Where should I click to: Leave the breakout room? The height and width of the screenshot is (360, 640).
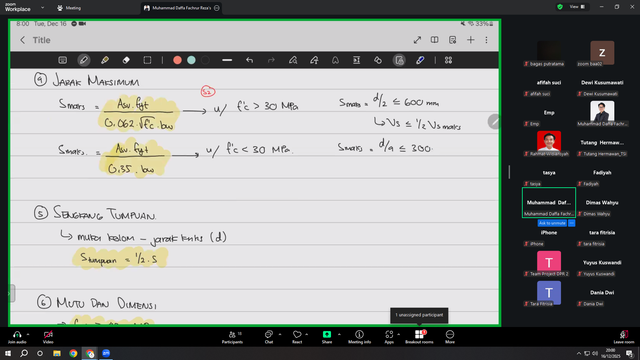point(624,337)
